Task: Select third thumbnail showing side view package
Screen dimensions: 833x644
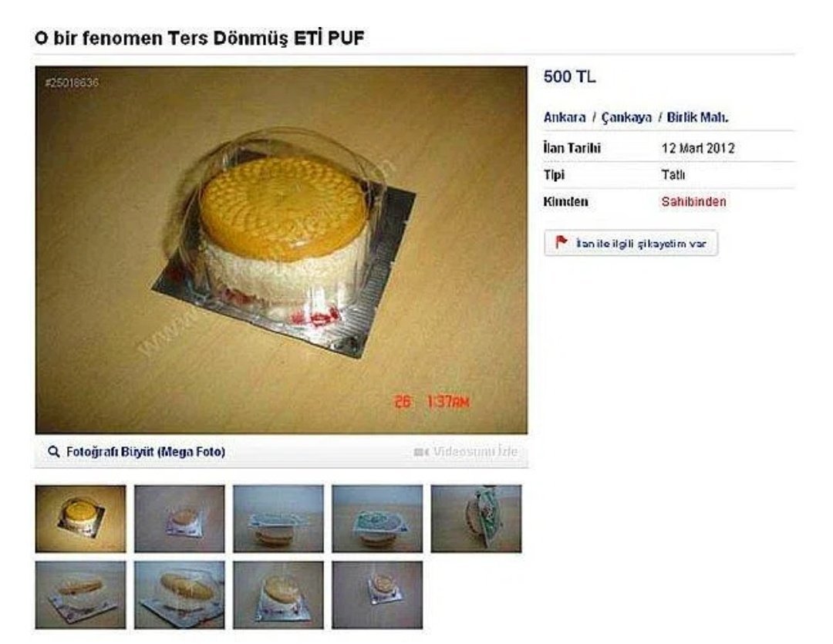Action: point(278,518)
